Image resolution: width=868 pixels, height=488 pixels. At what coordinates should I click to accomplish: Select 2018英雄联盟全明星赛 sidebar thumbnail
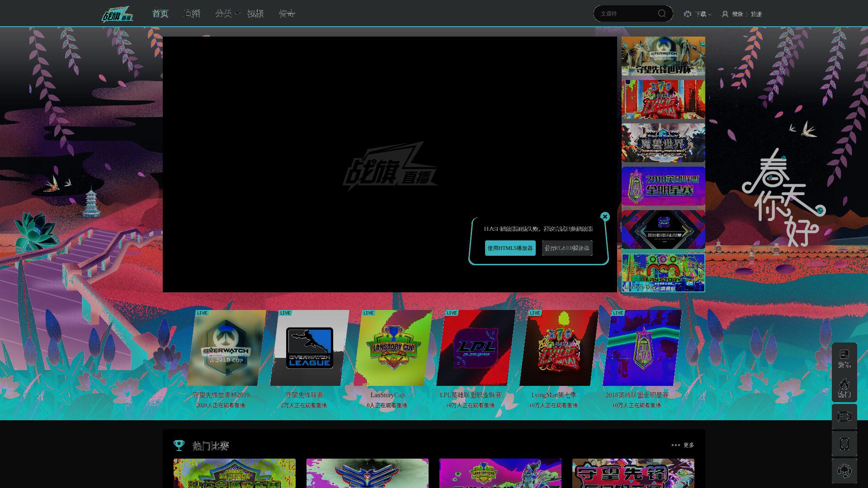point(663,186)
